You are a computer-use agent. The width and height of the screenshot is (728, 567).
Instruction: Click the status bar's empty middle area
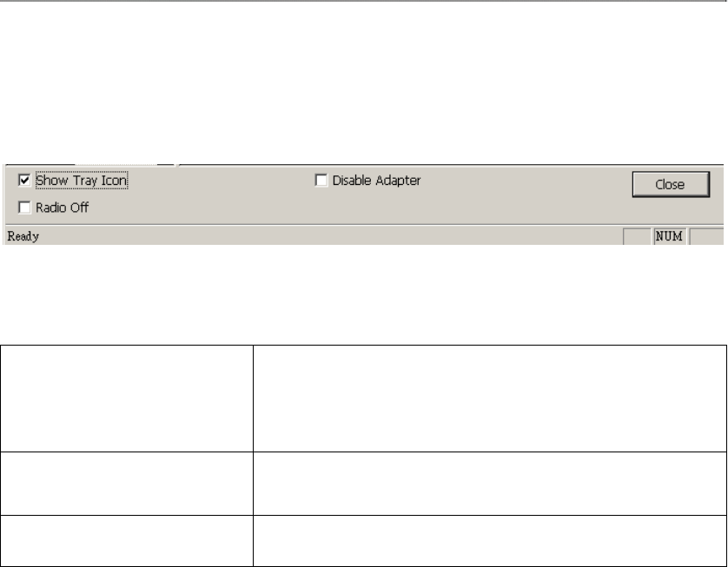tap(330, 236)
